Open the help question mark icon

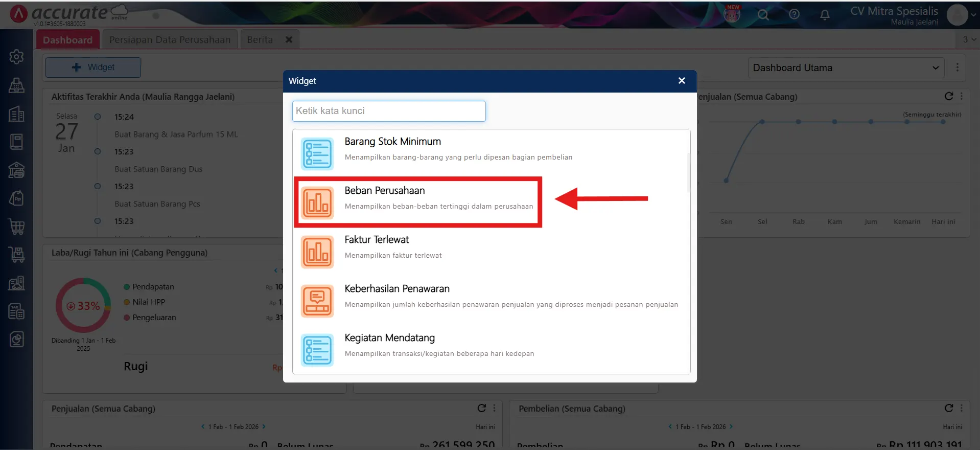(794, 14)
